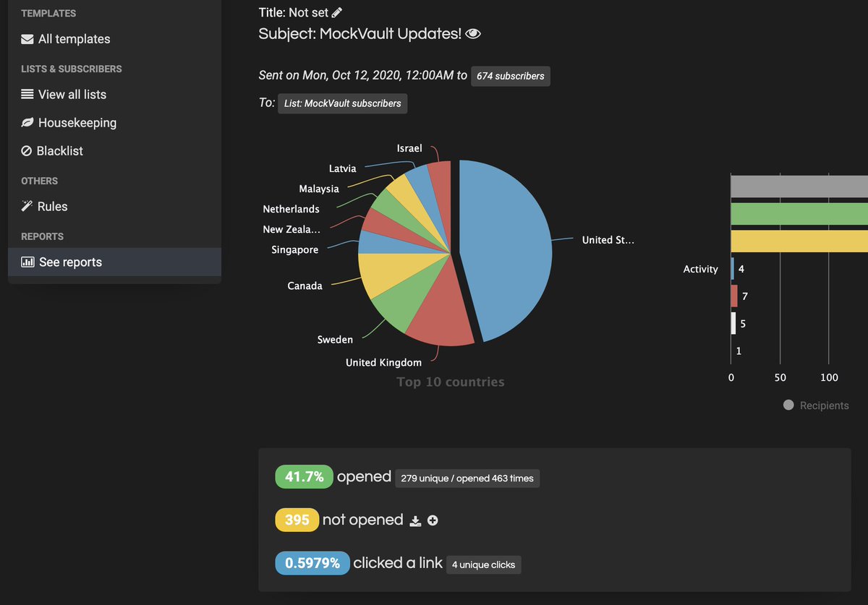Click the red bar labeled 7

734,296
